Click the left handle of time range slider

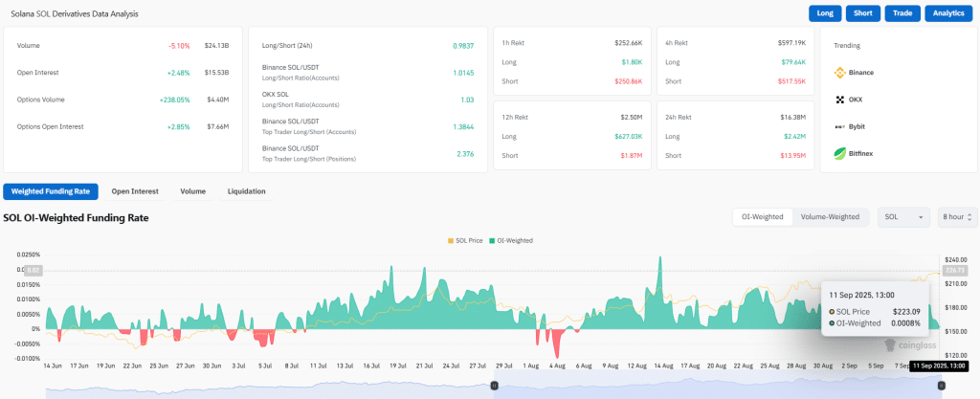[x=494, y=386]
